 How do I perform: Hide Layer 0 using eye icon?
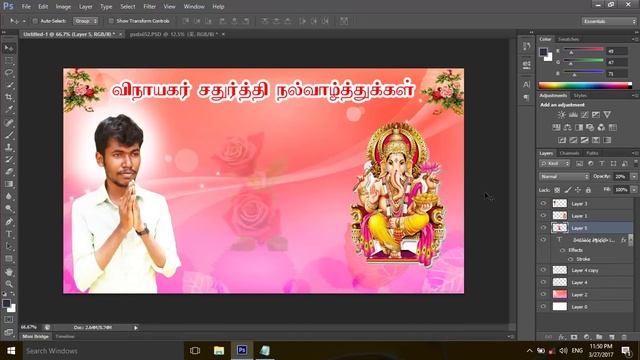point(543,307)
